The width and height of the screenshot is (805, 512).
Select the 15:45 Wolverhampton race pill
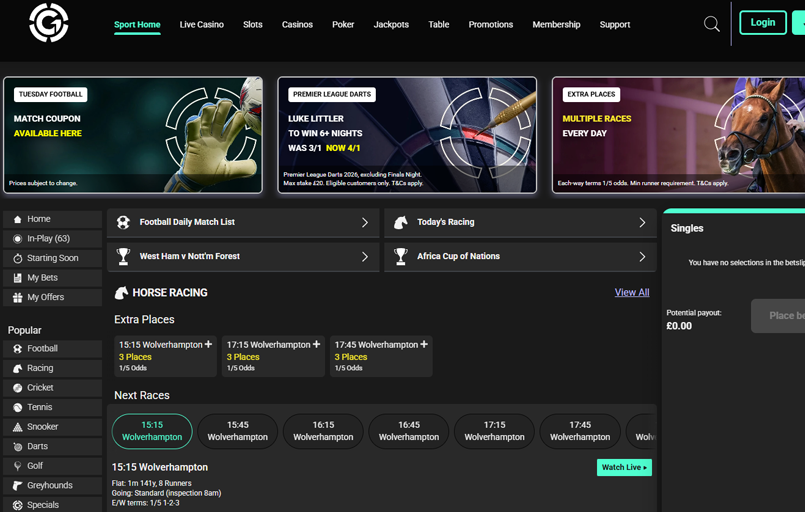(238, 431)
